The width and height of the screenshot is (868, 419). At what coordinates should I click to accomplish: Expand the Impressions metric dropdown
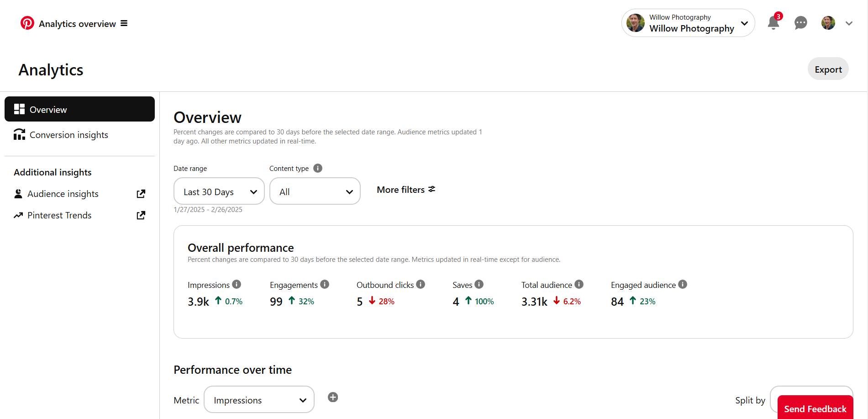tap(258, 399)
